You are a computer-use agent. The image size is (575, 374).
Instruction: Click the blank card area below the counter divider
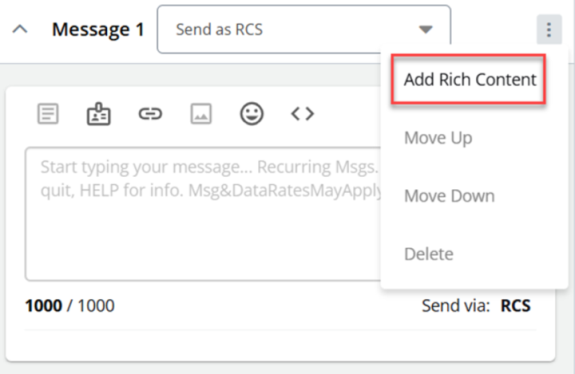[x=281, y=345]
